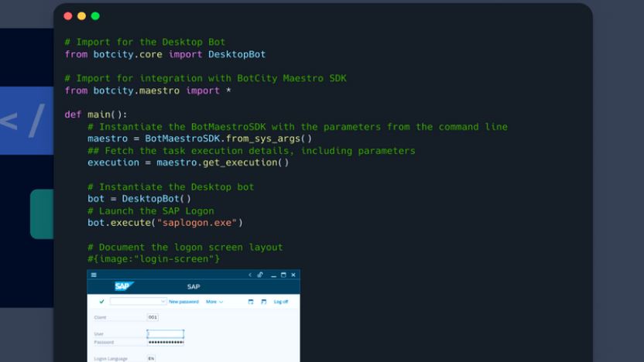Click the Logon Language field showing EN
Screen dimensions: 644x362
coord(151,359)
